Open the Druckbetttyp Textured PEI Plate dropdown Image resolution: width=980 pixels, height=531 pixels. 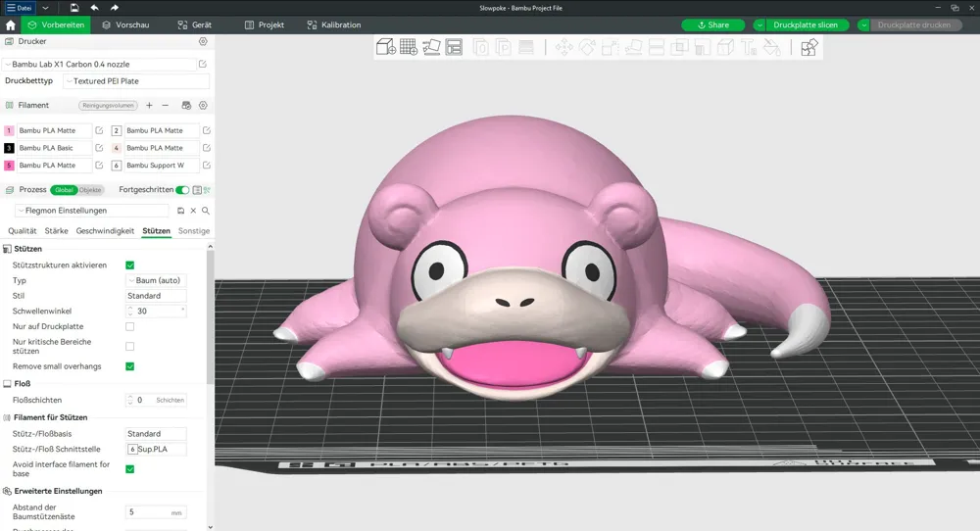point(136,81)
